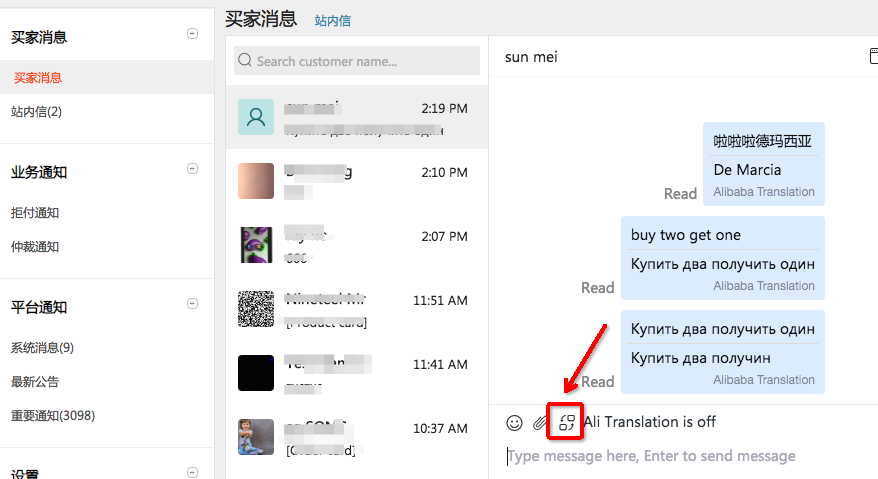878x479 pixels.
Task: Toggle the Ali Translation icon
Action: (567, 422)
